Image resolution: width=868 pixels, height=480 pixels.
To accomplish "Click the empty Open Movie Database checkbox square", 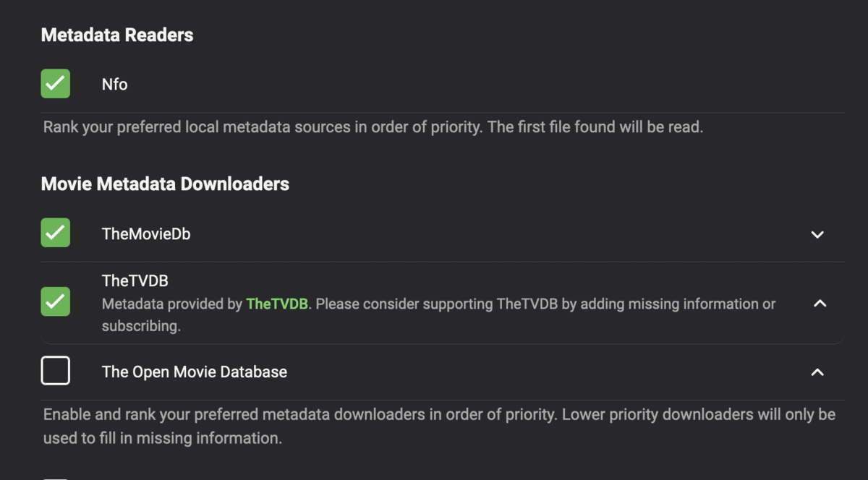I will tap(55, 370).
